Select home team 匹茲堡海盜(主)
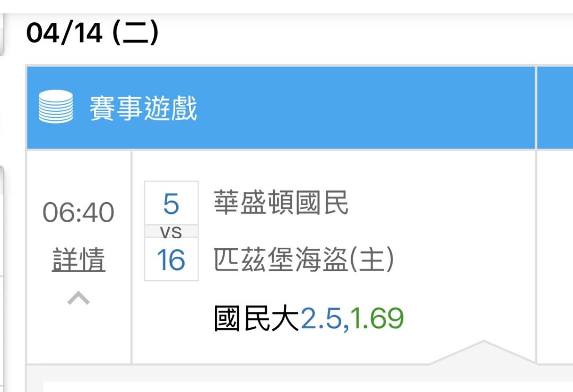The height and width of the screenshot is (392, 573). point(303,260)
